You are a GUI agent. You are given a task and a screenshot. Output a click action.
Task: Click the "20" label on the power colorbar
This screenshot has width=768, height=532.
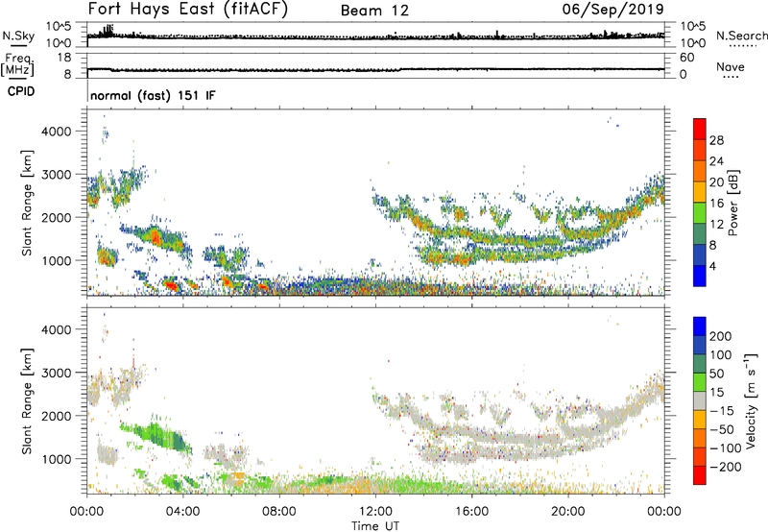716,182
